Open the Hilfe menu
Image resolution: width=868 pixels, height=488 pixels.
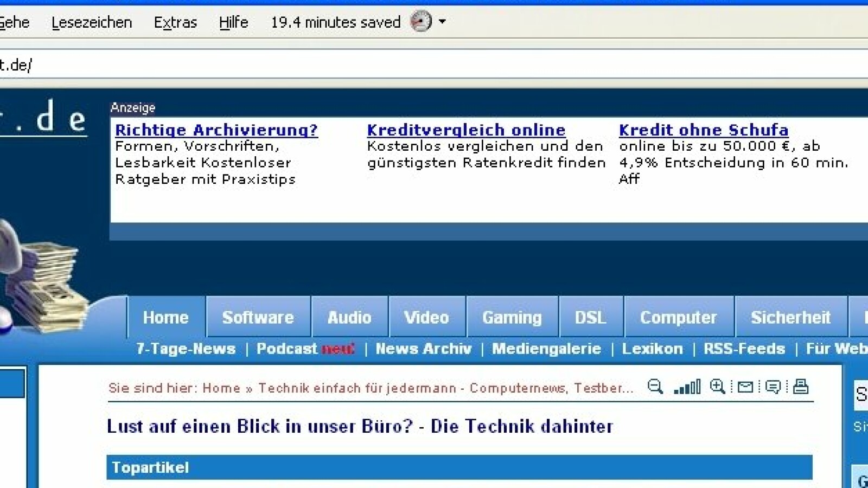(233, 22)
